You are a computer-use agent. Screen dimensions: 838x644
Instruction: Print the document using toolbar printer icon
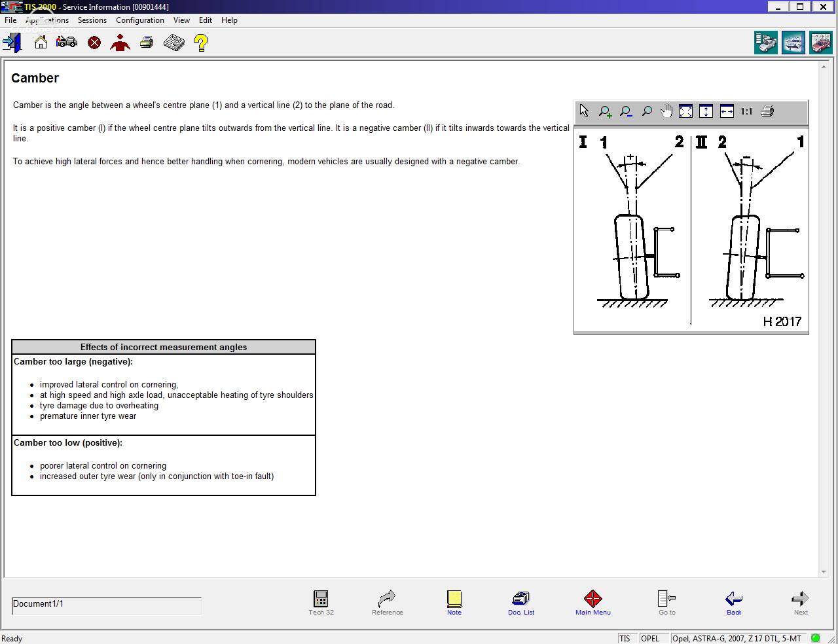click(x=147, y=43)
